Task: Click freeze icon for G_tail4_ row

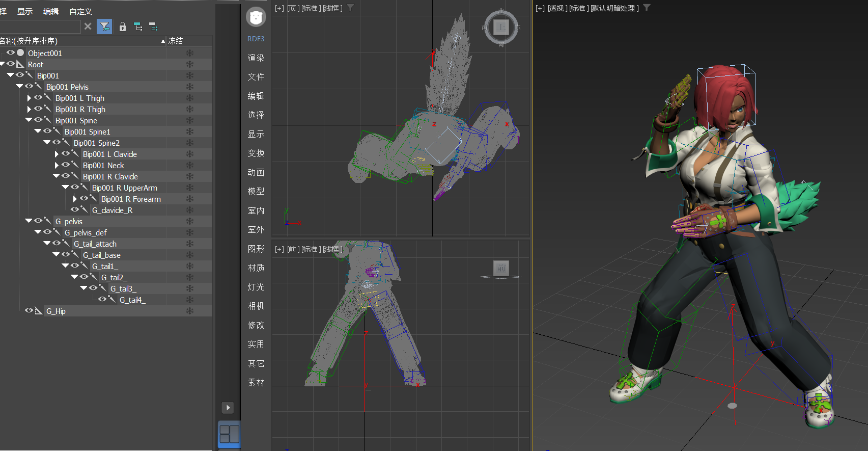Action: [x=189, y=300]
